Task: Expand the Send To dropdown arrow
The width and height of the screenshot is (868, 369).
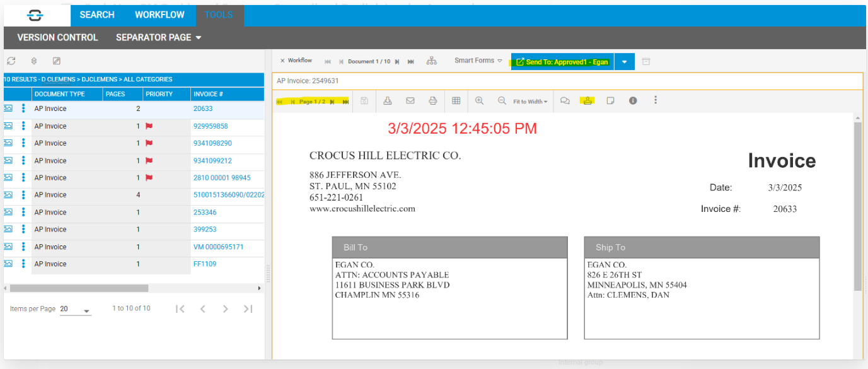Action: (624, 62)
